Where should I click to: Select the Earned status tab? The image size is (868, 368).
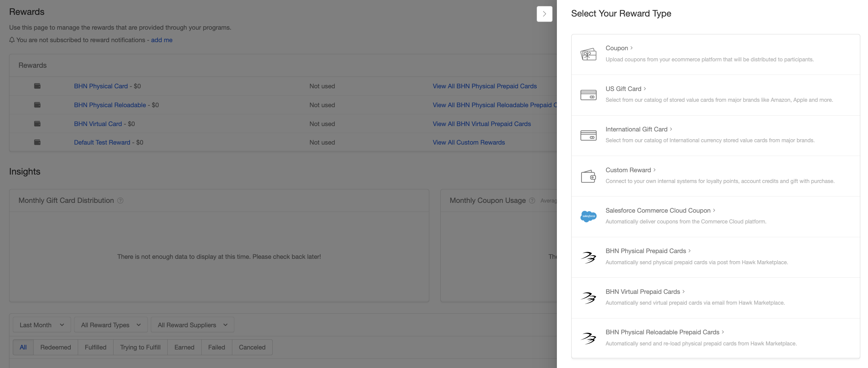coord(184,347)
